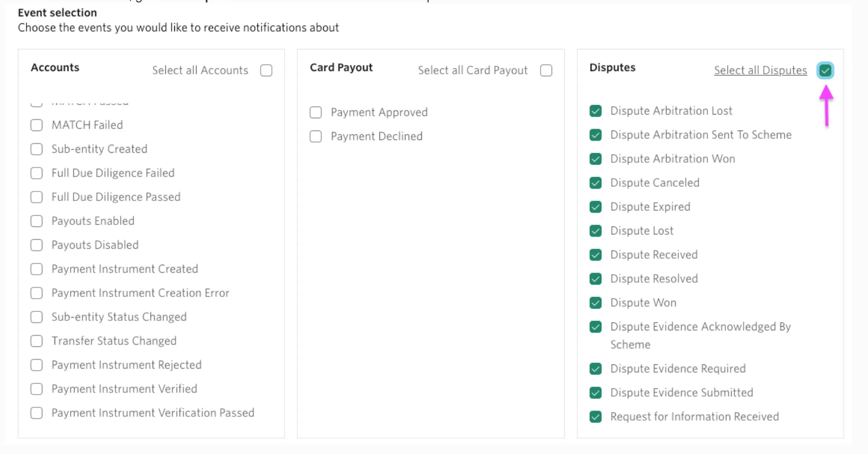Check the Select all Card Payout checkbox
Viewport: 868px width, 454px height.
click(x=546, y=71)
